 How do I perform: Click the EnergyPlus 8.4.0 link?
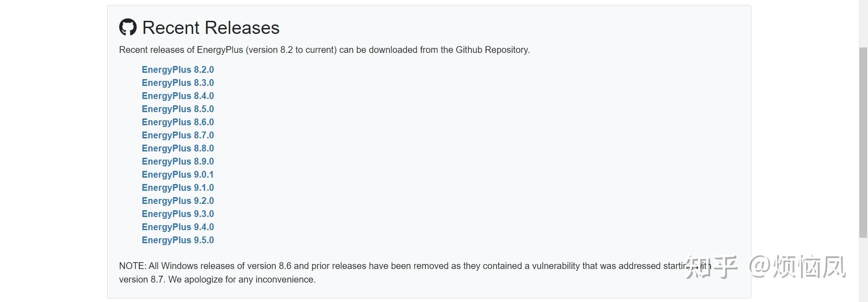point(178,96)
